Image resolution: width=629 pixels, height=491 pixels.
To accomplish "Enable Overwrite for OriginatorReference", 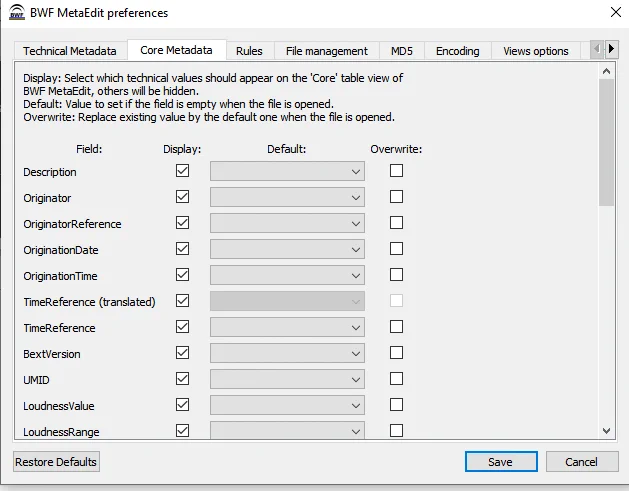I will 396,223.
